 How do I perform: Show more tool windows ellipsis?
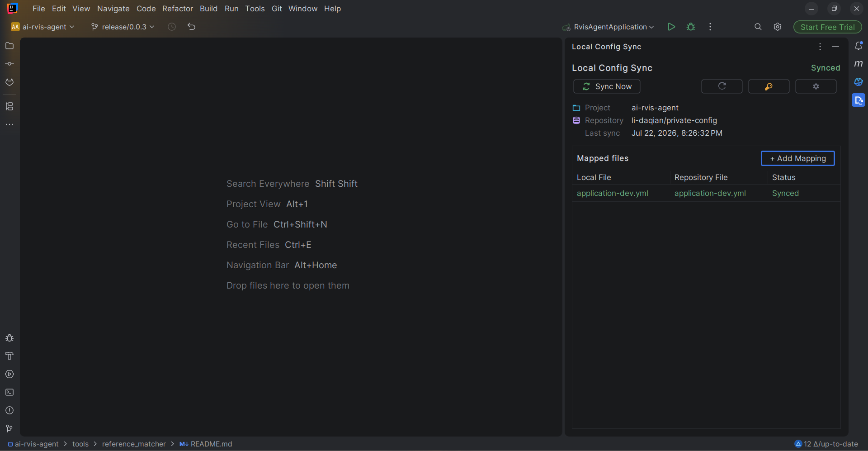tap(9, 124)
